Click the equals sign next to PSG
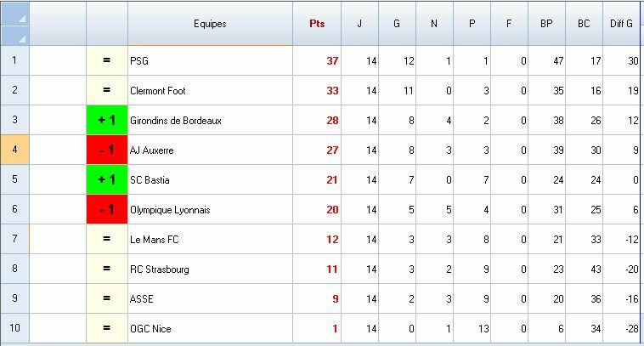This screenshot has height=346, width=644. coord(107,61)
